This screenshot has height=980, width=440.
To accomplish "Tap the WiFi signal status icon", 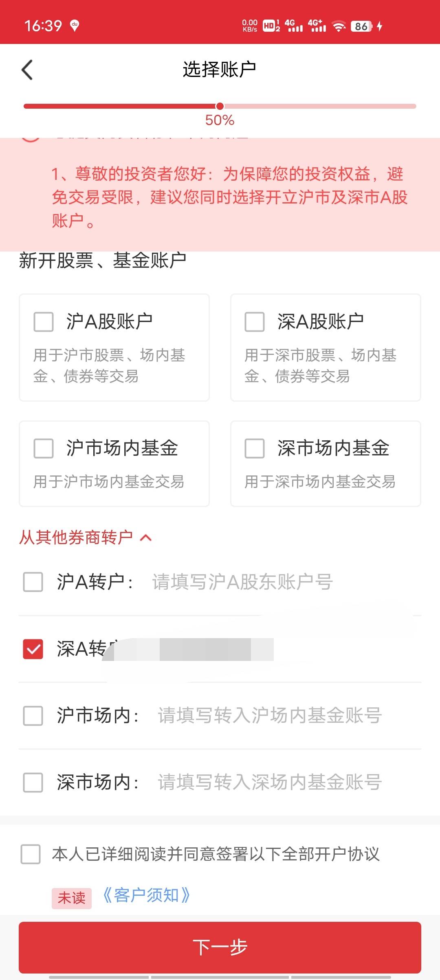I will coord(339,26).
